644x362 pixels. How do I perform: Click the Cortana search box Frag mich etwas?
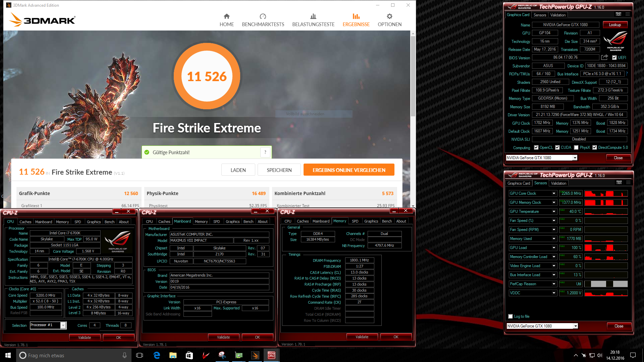[x=74, y=355]
